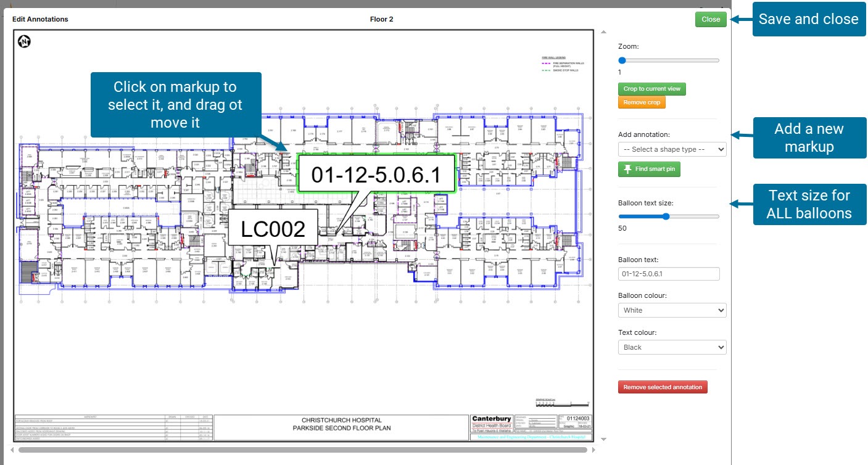Open the Select a shape type dropdown
This screenshot has width=868, height=465.
click(672, 149)
